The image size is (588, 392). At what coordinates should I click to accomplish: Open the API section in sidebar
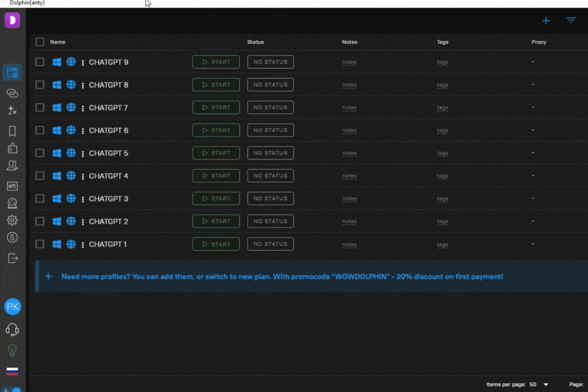(x=12, y=186)
